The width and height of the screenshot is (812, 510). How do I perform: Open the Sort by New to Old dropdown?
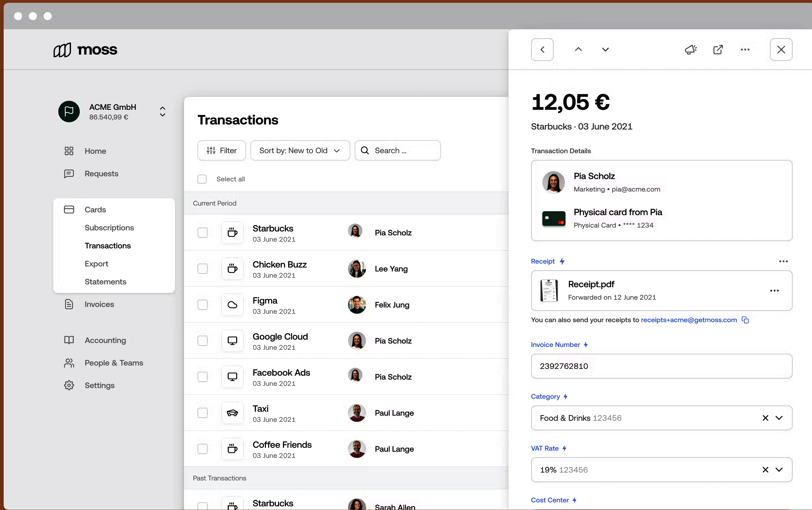(300, 150)
